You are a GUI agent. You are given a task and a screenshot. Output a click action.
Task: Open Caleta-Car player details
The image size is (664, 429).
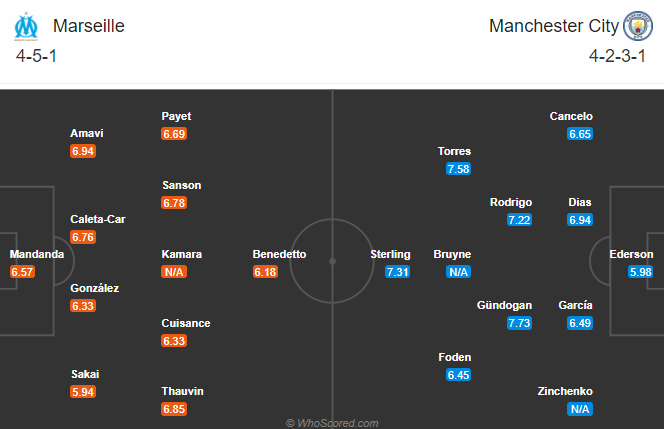(98, 219)
